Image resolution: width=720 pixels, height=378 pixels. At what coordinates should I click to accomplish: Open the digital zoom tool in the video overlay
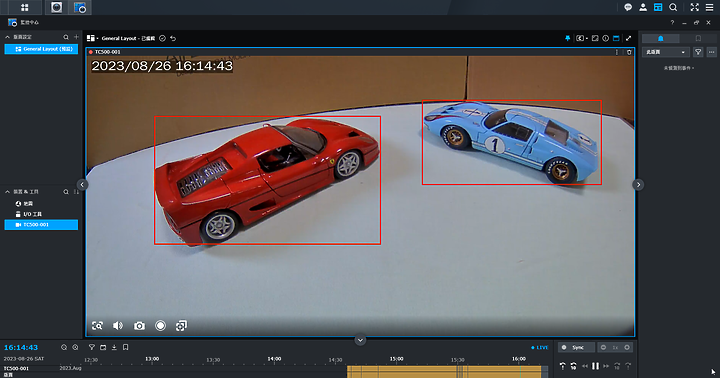point(97,326)
